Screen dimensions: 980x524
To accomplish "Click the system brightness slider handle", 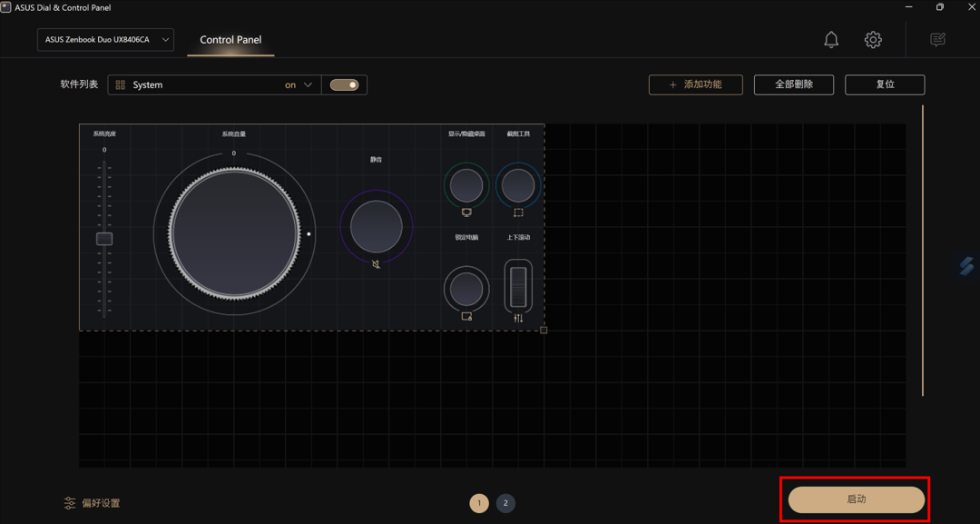I will [x=104, y=239].
